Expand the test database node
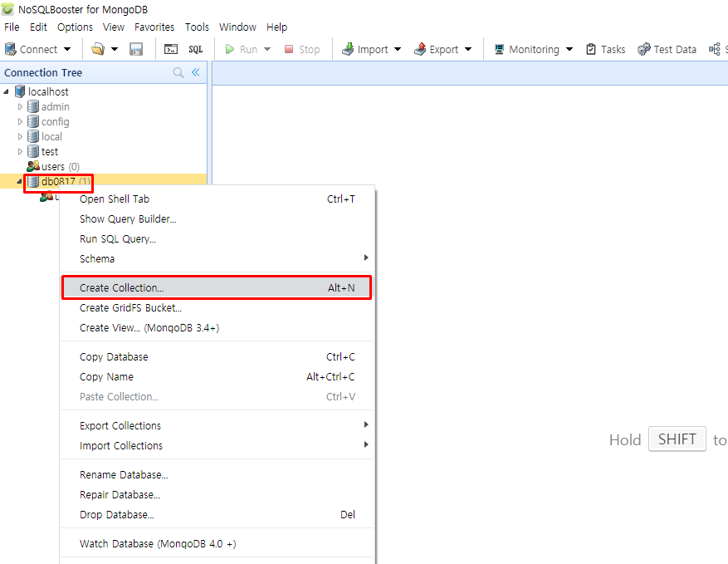 tap(20, 151)
